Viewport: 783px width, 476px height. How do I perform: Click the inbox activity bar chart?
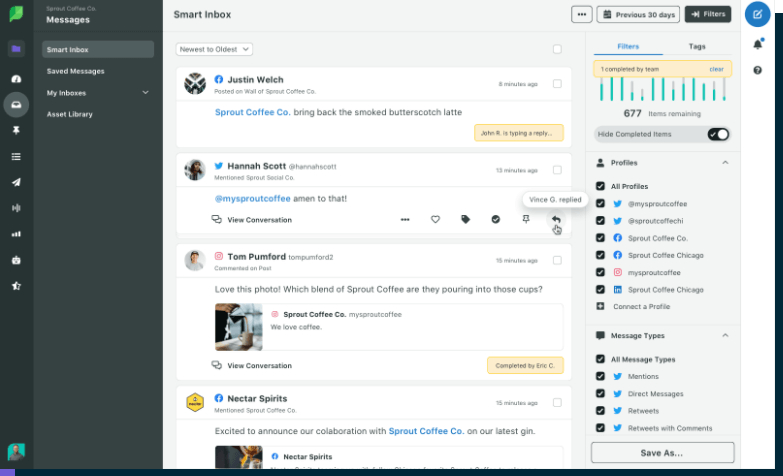[x=663, y=89]
